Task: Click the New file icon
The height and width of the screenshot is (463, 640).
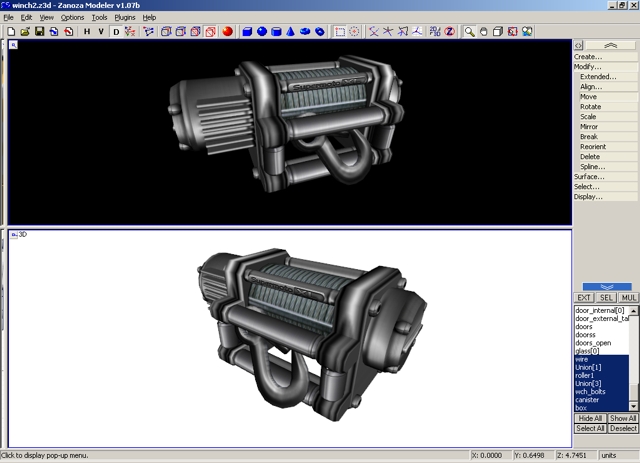Action: (11, 32)
